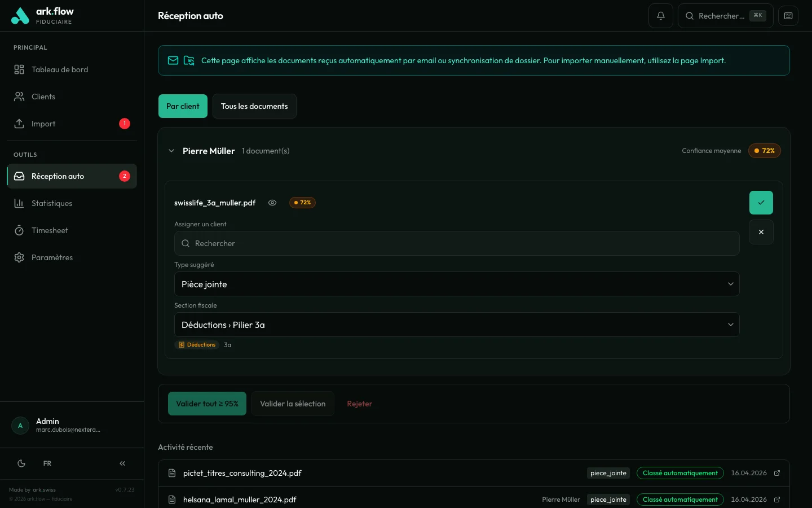Collapse the sidebar with double chevron
This screenshot has width=812, height=508.
tap(122, 463)
